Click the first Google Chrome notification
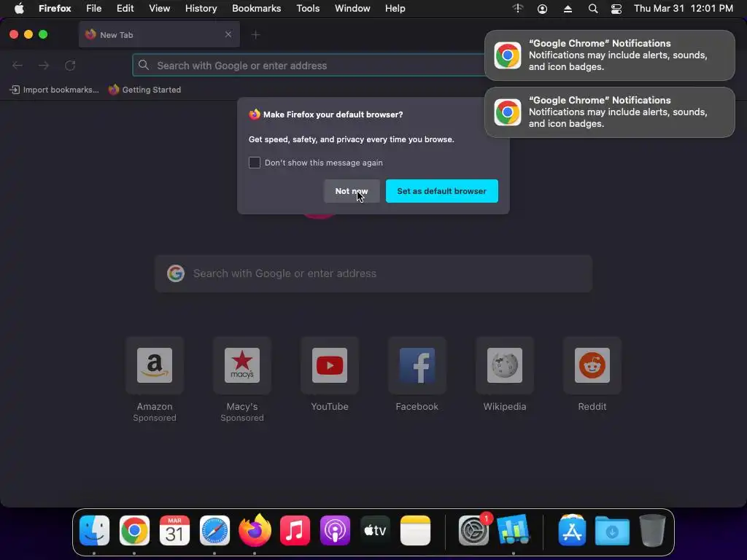The width and height of the screenshot is (747, 560). (x=609, y=55)
